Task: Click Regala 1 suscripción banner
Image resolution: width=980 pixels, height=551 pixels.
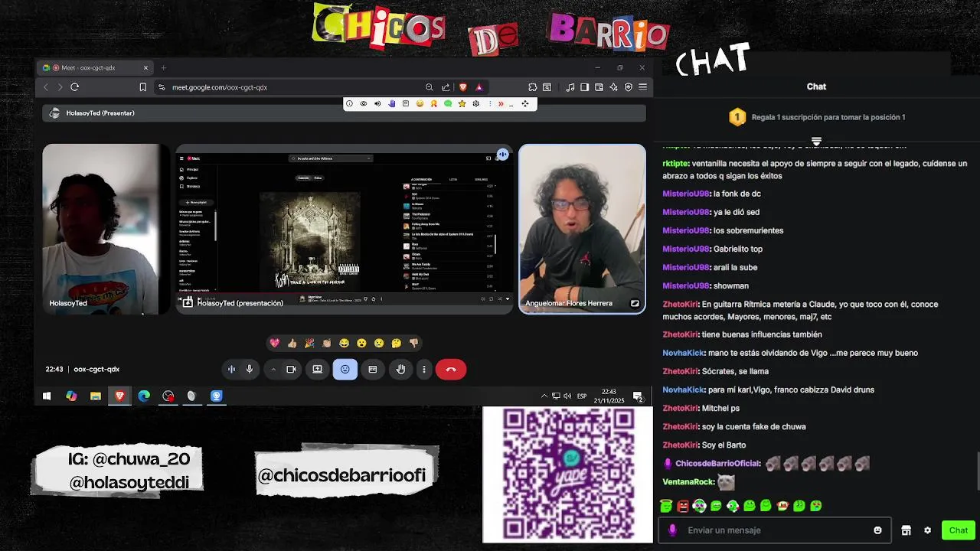Action: pyautogui.click(x=816, y=117)
